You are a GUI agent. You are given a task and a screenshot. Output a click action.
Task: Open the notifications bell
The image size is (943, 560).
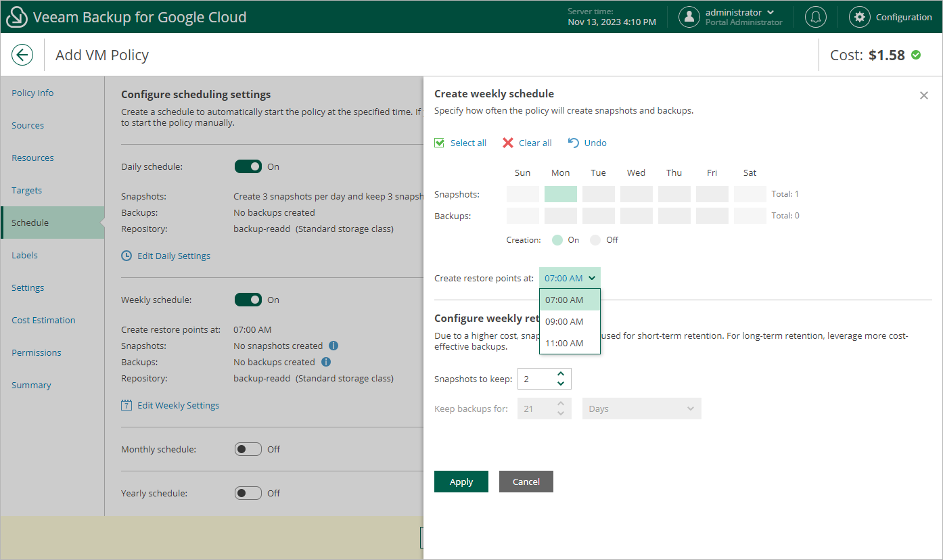click(816, 17)
